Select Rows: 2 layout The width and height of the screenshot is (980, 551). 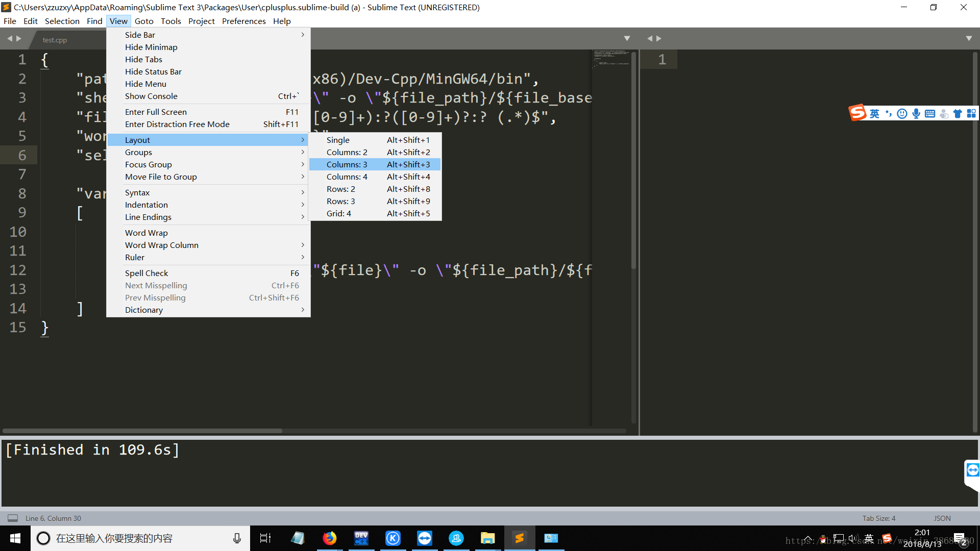[x=375, y=189]
